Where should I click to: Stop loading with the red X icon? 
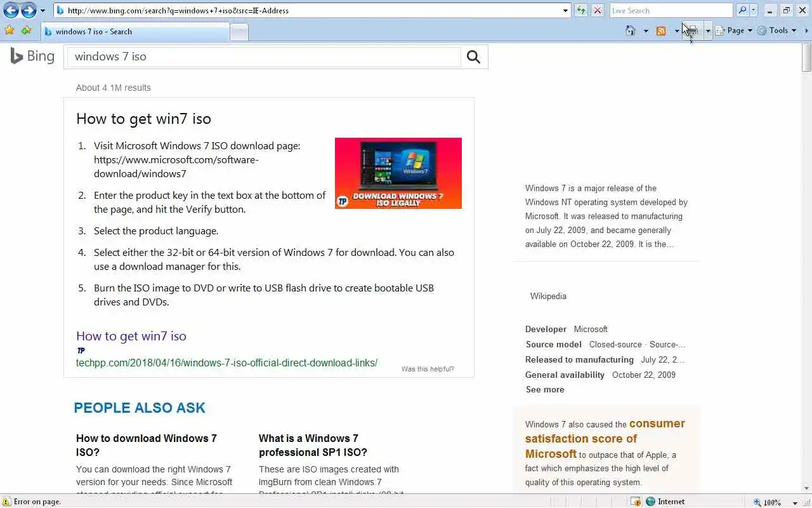coord(598,10)
